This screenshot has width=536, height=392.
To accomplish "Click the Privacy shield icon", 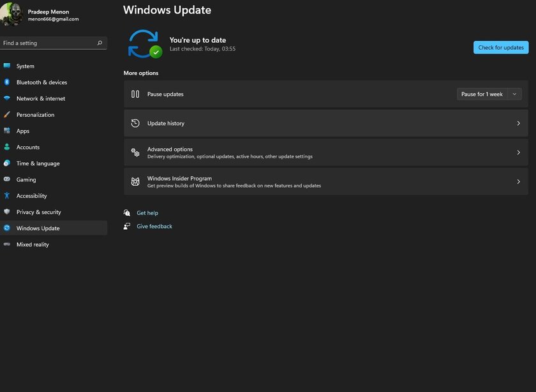I will [x=7, y=211].
